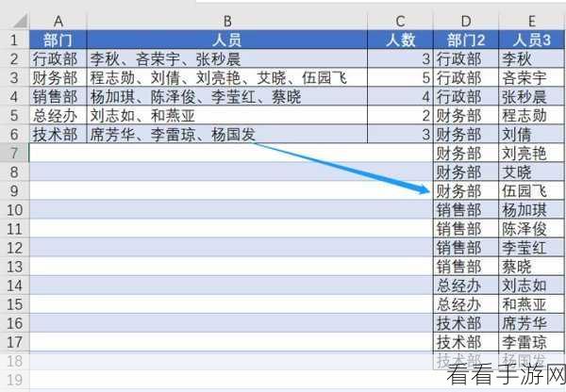Select column C header
Screen dimensions: 566x392
pos(400,22)
